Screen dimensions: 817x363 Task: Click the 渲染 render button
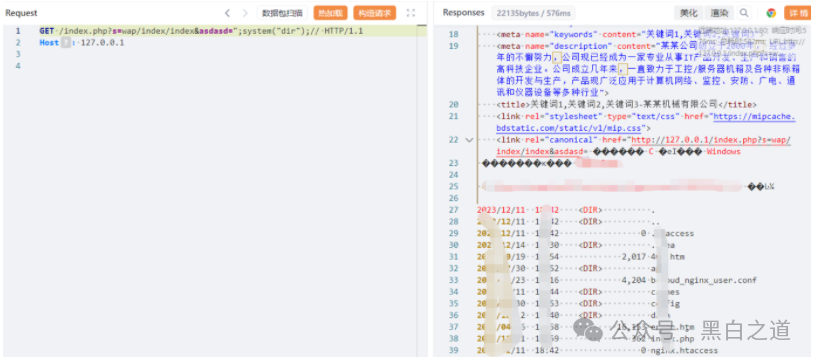point(719,13)
